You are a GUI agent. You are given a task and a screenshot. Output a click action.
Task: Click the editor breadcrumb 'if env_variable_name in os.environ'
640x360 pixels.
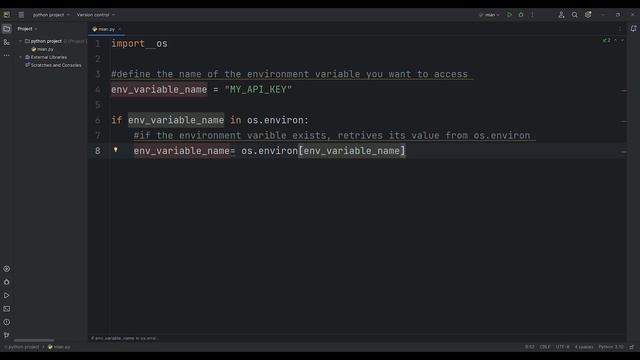(124, 338)
